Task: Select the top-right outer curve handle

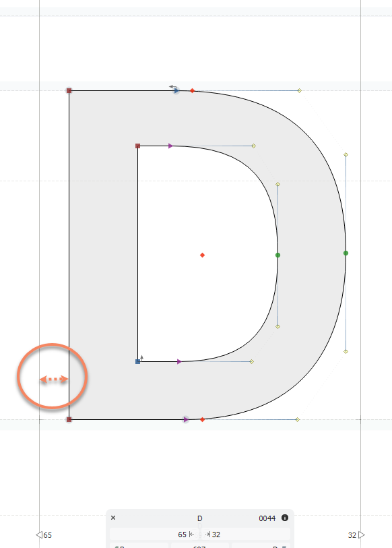Action: pos(300,90)
